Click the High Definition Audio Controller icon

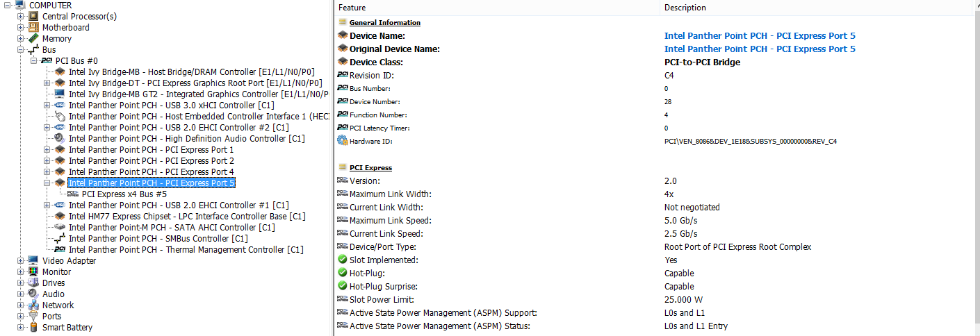pyautogui.click(x=60, y=138)
